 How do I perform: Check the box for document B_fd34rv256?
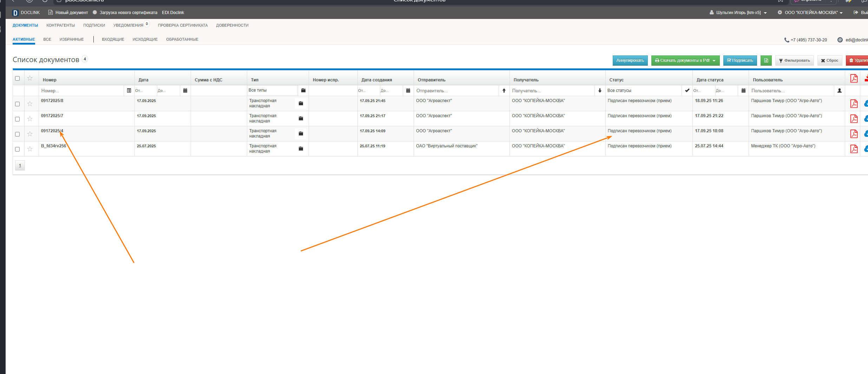click(x=17, y=149)
